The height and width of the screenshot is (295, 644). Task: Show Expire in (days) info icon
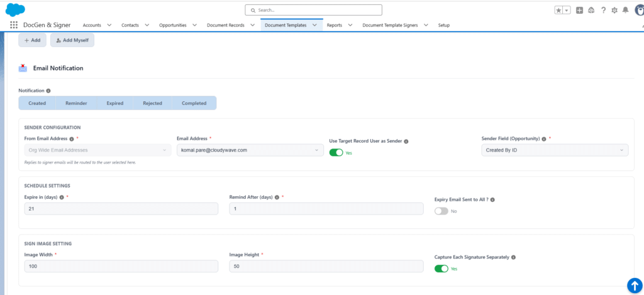62,198
